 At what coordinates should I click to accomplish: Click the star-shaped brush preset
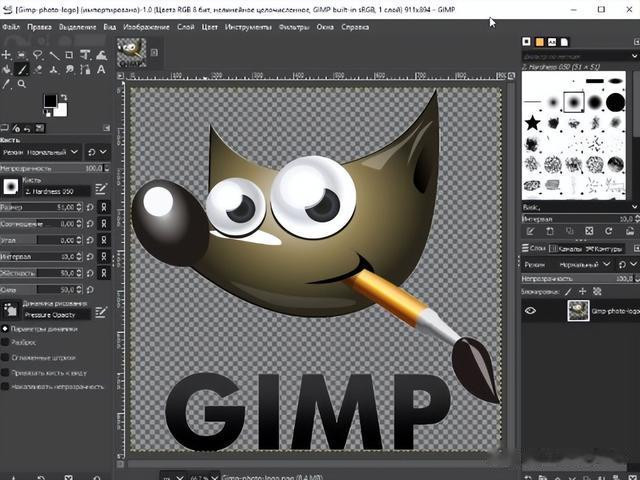pos(533,122)
